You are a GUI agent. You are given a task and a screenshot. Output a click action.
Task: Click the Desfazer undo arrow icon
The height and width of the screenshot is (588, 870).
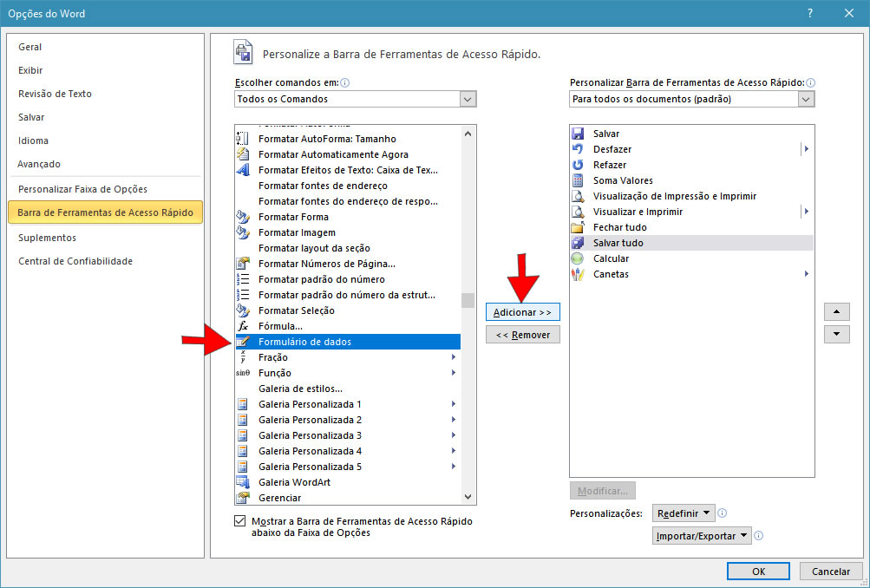coord(578,149)
